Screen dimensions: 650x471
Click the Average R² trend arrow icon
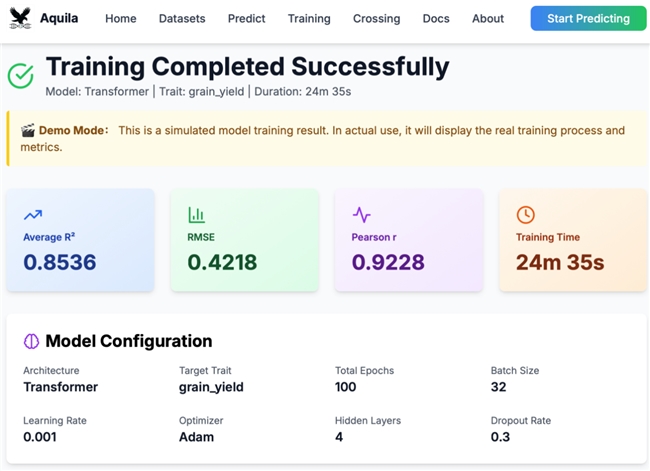coord(33,215)
